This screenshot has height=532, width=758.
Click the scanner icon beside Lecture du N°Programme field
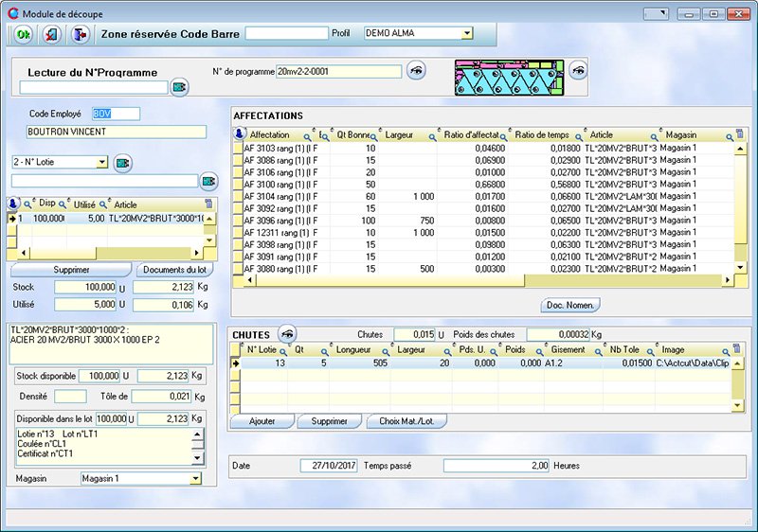179,88
